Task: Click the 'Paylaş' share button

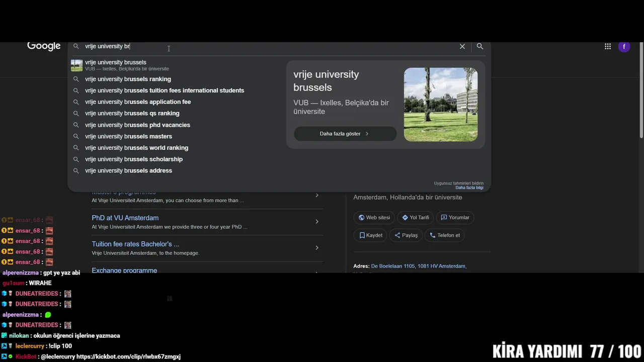Action: pyautogui.click(x=406, y=235)
